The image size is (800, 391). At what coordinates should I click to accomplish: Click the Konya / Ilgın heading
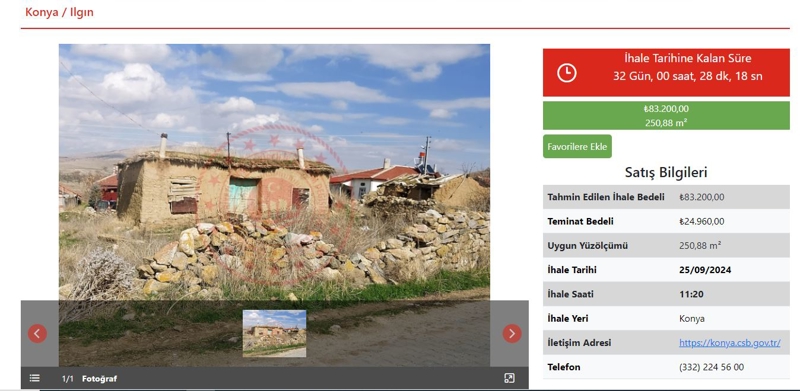(x=59, y=12)
